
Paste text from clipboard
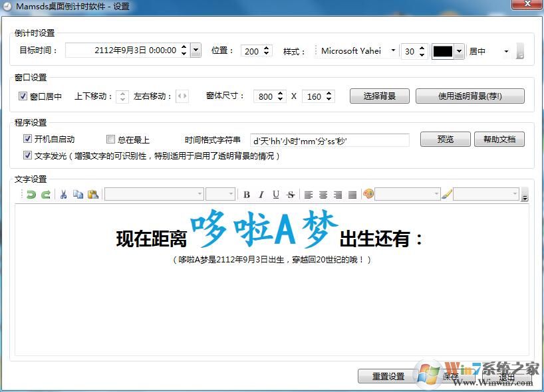click(93, 194)
